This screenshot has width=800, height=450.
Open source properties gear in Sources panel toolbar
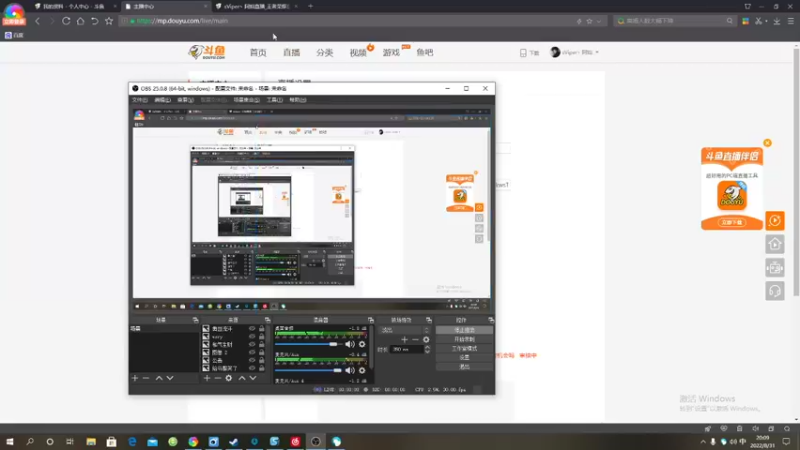pos(229,378)
